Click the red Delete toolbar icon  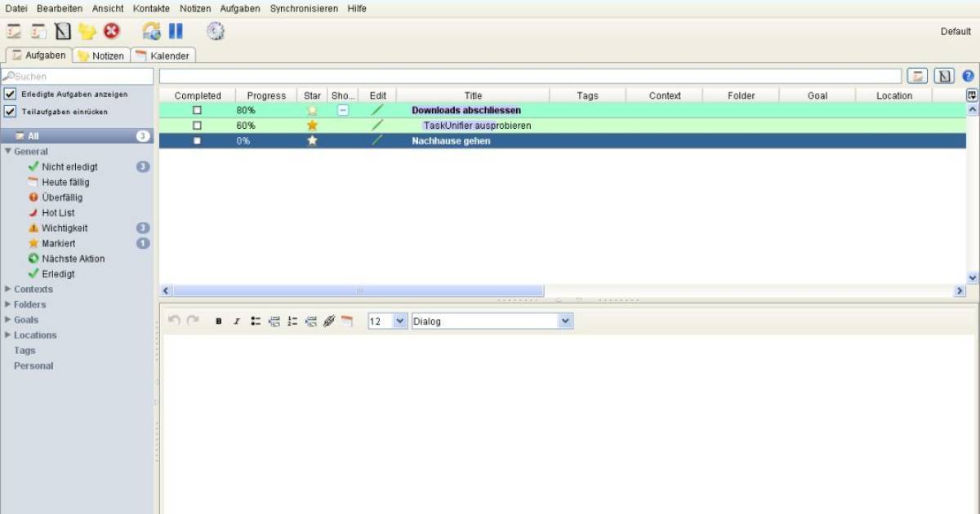(x=112, y=31)
